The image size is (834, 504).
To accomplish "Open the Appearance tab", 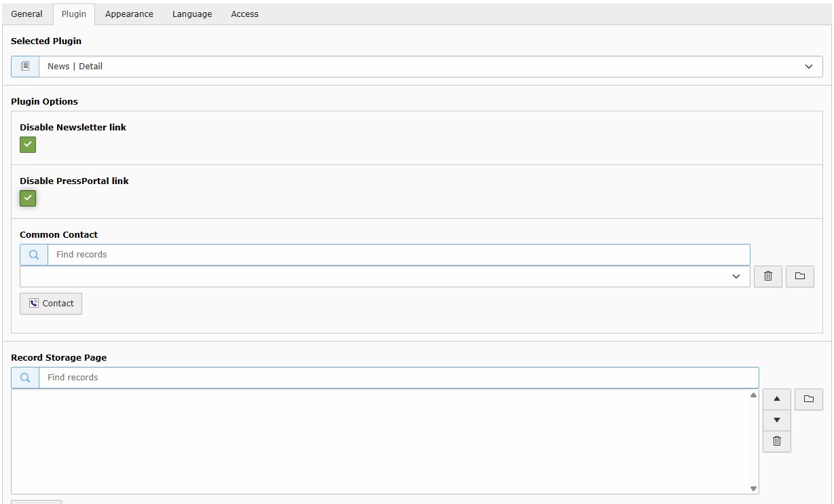I will [129, 14].
